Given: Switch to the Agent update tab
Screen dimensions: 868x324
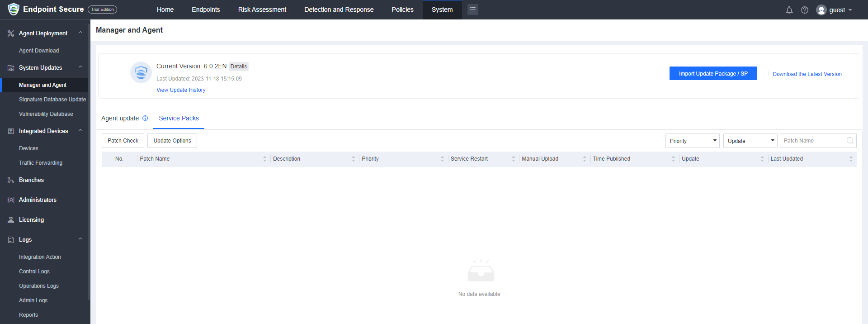Looking at the screenshot, I should 120,118.
